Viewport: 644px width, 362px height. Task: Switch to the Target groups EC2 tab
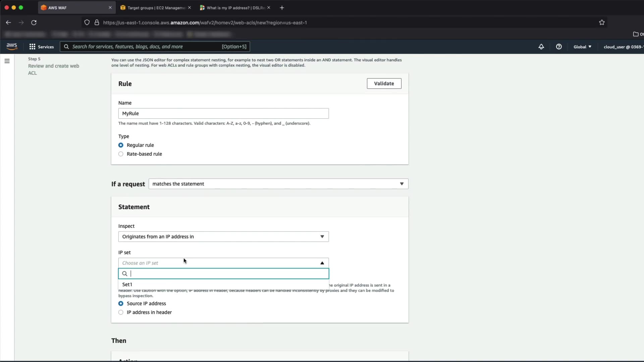pyautogui.click(x=156, y=8)
